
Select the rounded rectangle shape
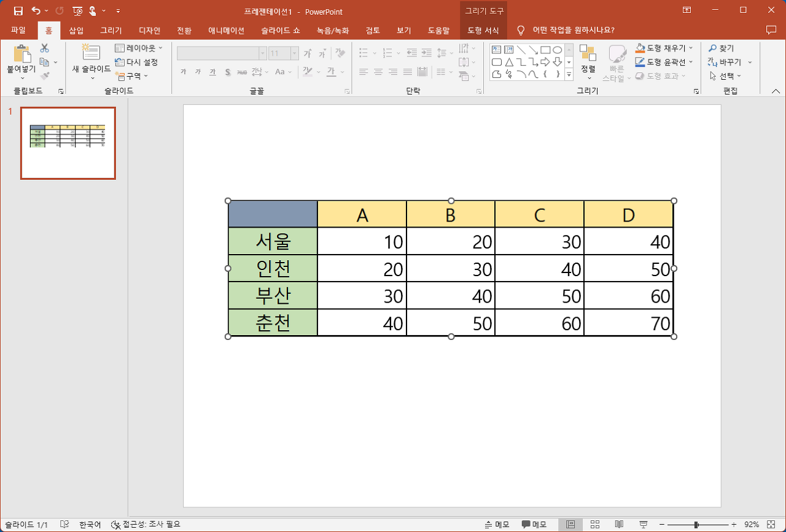click(496, 62)
